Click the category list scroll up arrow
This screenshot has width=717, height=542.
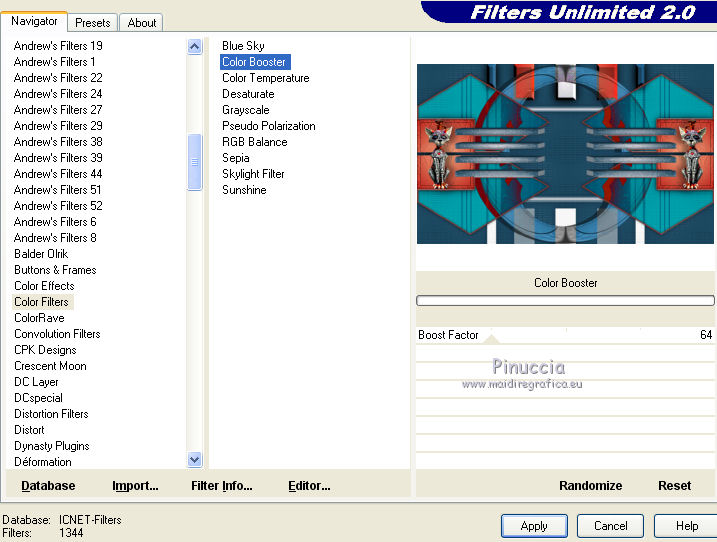click(194, 46)
